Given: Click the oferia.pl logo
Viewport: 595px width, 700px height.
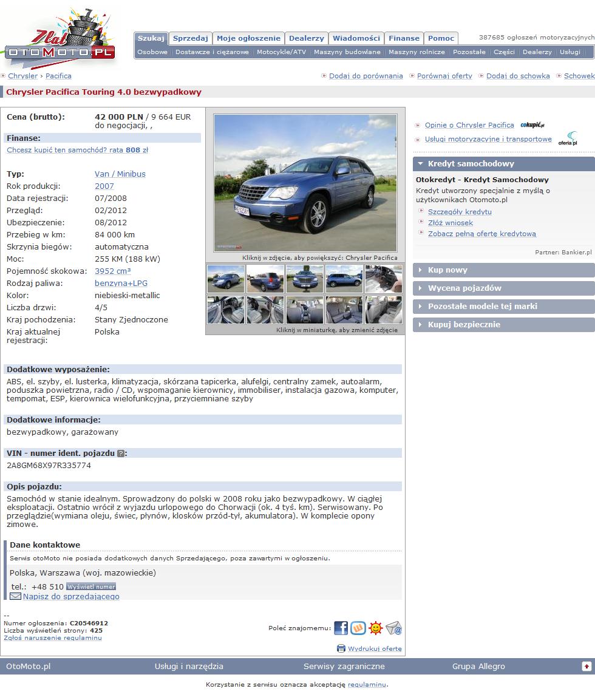Looking at the screenshot, I should click(x=568, y=138).
